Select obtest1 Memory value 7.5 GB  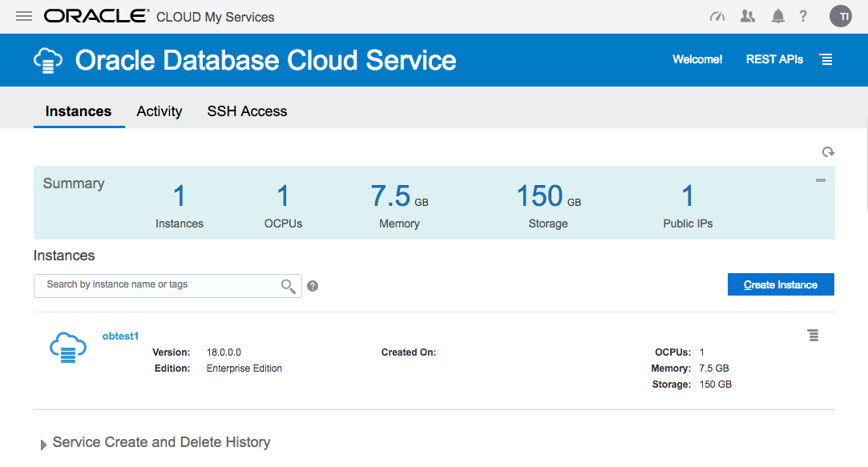713,368
